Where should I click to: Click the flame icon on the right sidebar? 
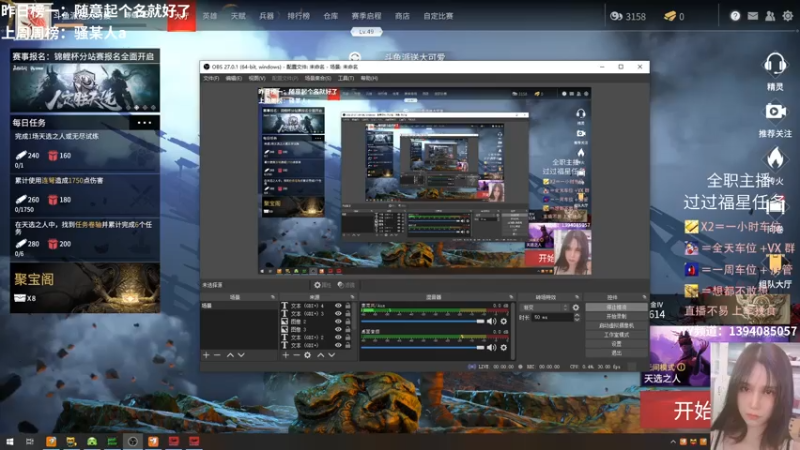coord(775,158)
